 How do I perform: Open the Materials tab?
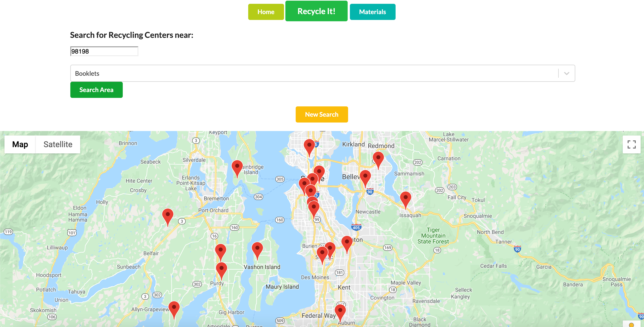tap(372, 11)
